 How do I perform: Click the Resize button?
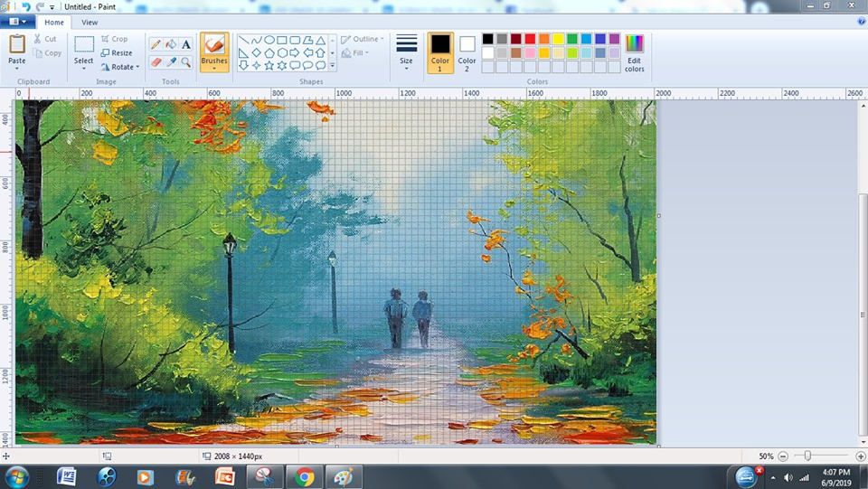pyautogui.click(x=117, y=53)
